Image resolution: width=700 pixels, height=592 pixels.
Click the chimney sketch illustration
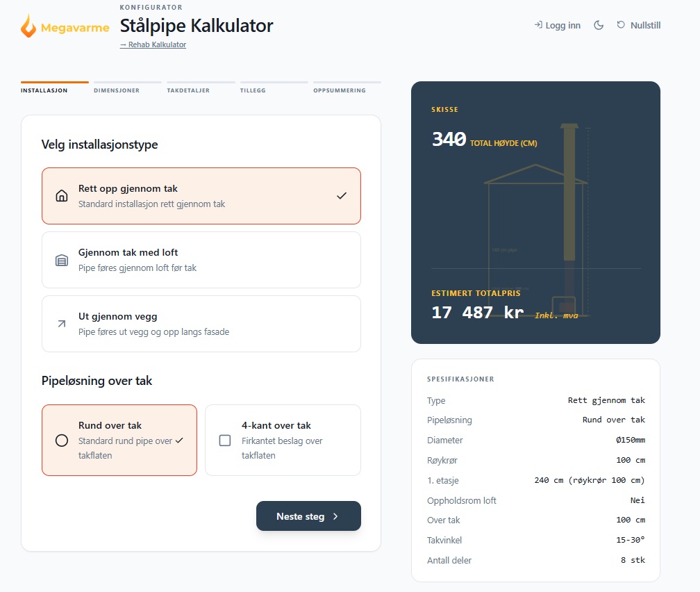point(535,220)
